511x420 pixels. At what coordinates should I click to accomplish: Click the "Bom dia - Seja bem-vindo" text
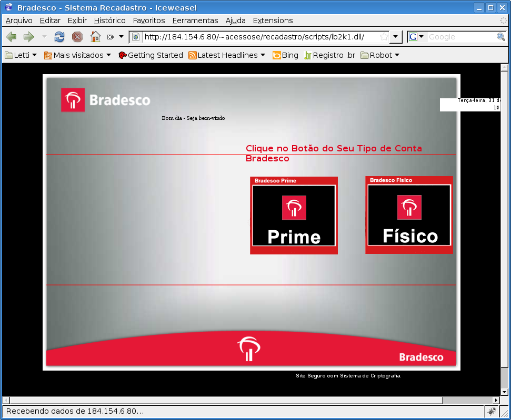pyautogui.click(x=193, y=118)
